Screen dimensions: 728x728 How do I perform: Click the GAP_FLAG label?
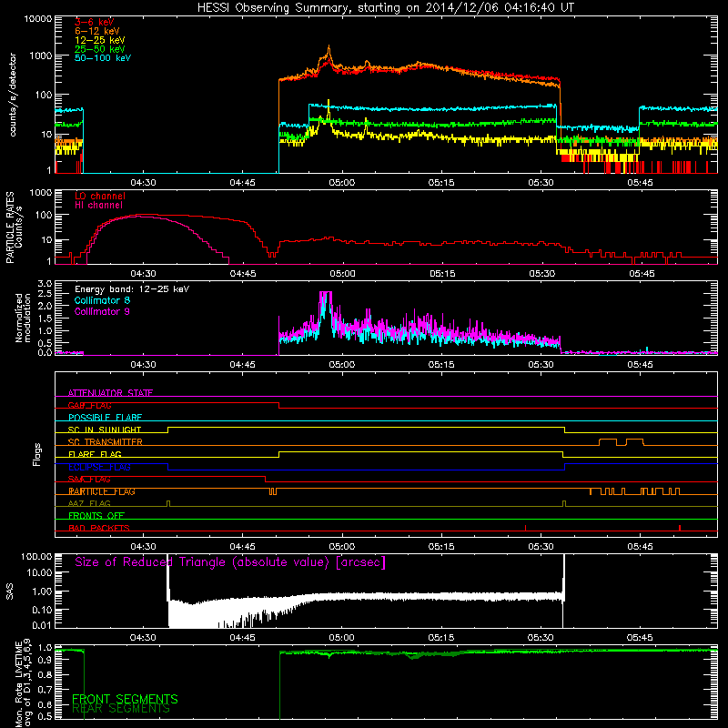89,405
